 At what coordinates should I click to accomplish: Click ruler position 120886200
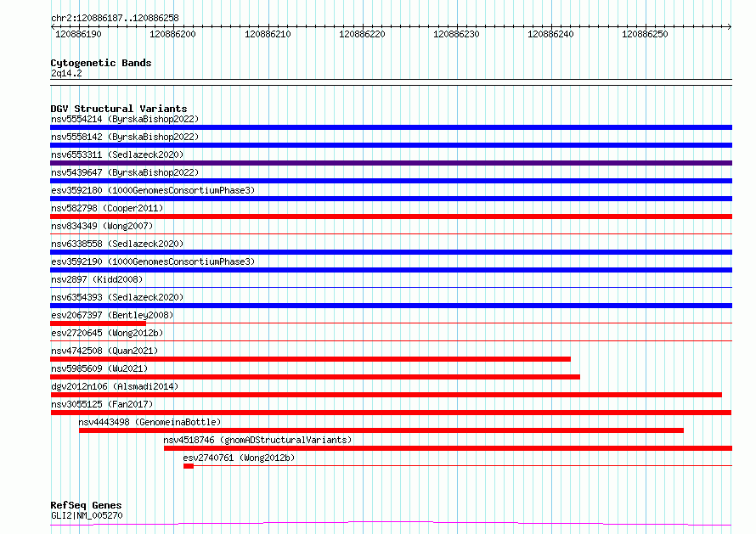172,34
